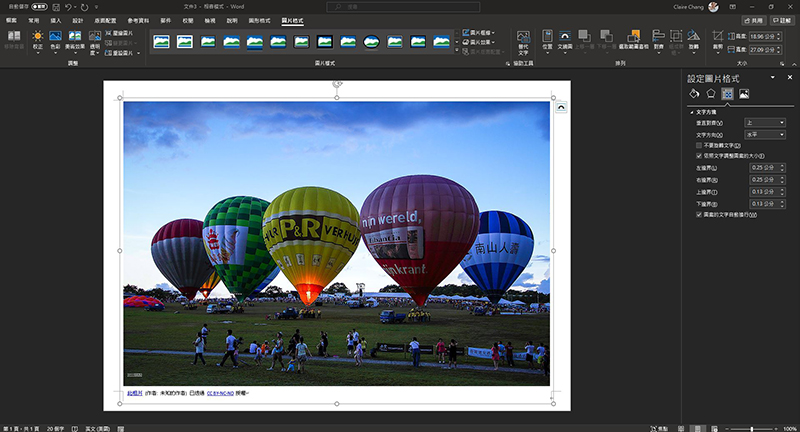
Task: Expand the 垂直對齊 dropdown set to 上
Action: pyautogui.click(x=765, y=122)
